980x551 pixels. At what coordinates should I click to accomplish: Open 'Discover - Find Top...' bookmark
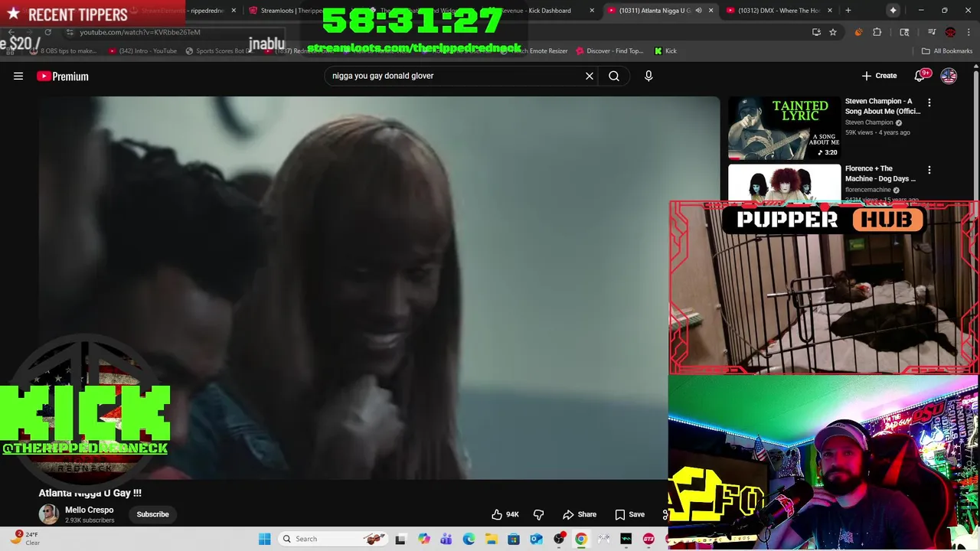(x=609, y=51)
